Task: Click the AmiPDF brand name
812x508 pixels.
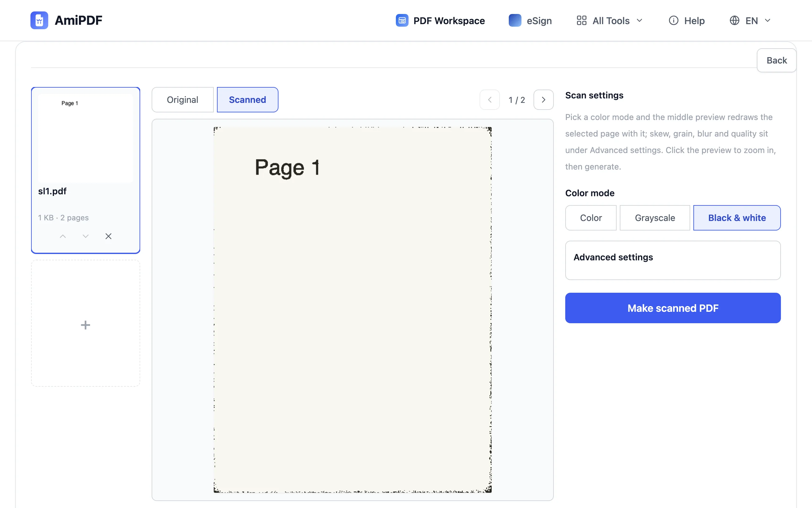Action: (79, 20)
